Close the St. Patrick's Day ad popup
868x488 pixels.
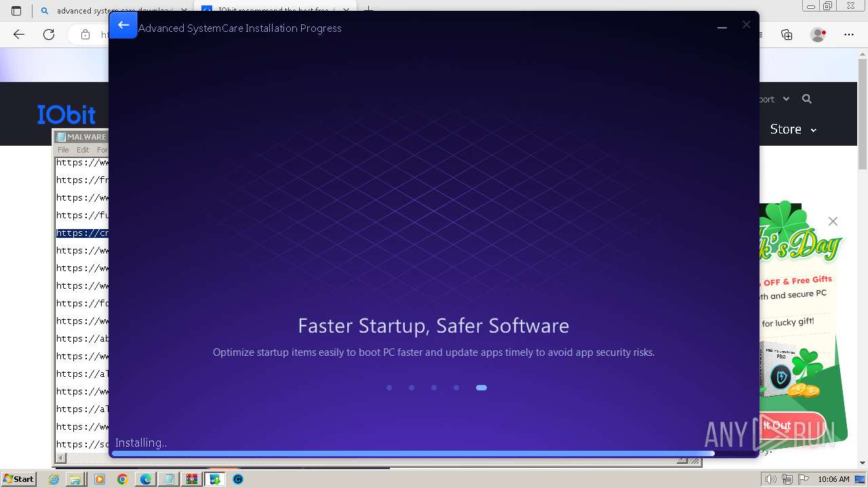click(833, 222)
